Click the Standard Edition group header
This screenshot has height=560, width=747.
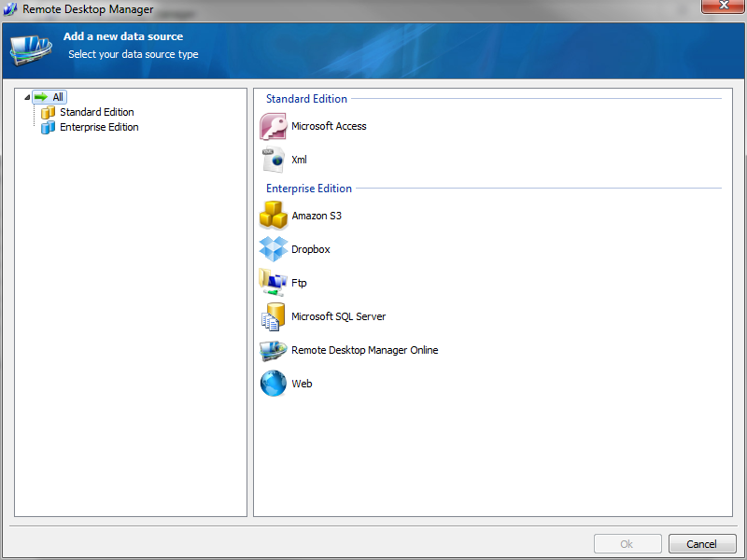[x=306, y=99]
